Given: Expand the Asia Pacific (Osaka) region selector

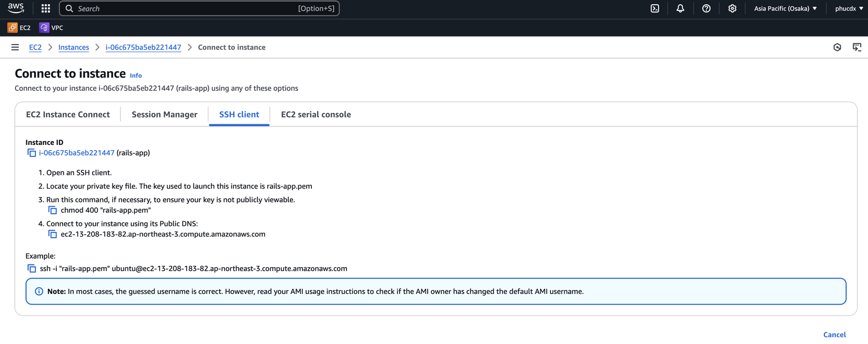Looking at the screenshot, I should click(x=785, y=8).
